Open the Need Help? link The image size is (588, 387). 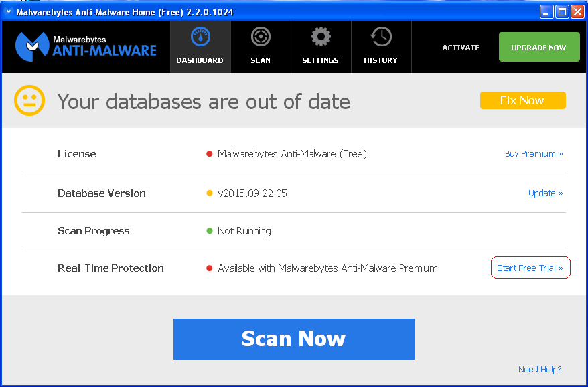pyautogui.click(x=540, y=370)
